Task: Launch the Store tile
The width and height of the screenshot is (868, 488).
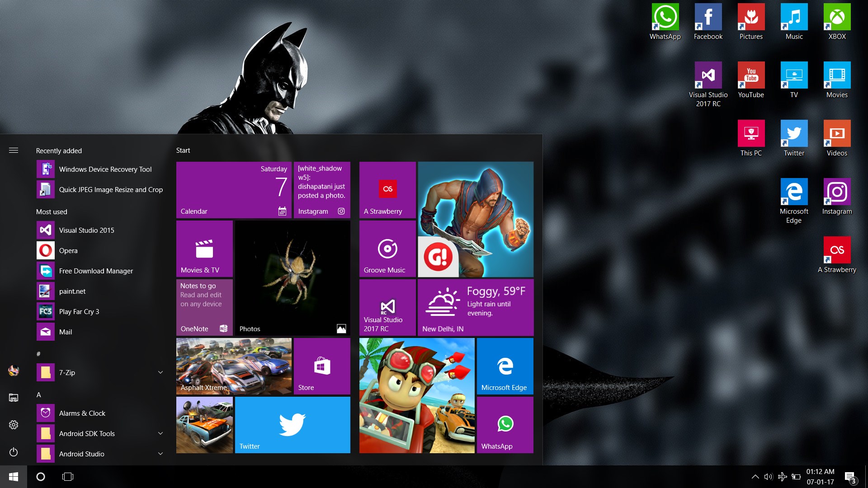Action: pyautogui.click(x=321, y=366)
